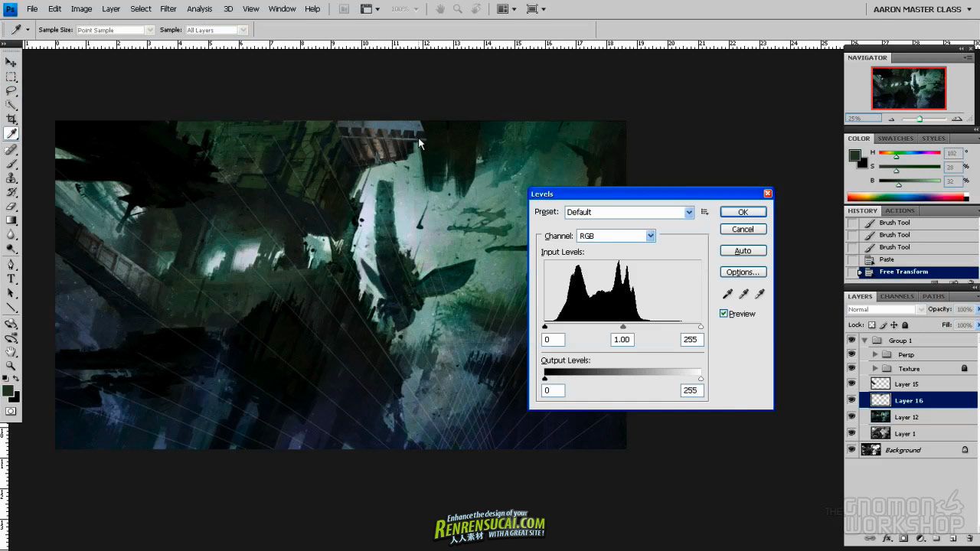The width and height of the screenshot is (980, 551).
Task: Select the Dodge tool
Action: point(11,249)
